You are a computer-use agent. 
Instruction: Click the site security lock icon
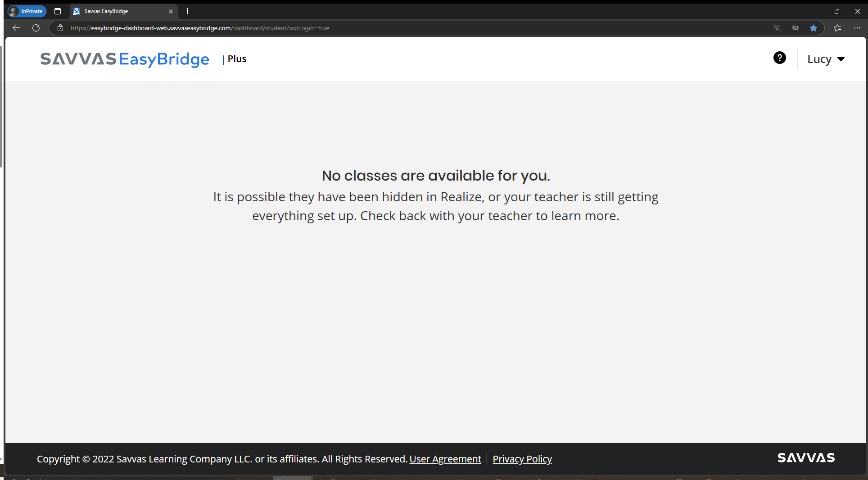point(60,27)
